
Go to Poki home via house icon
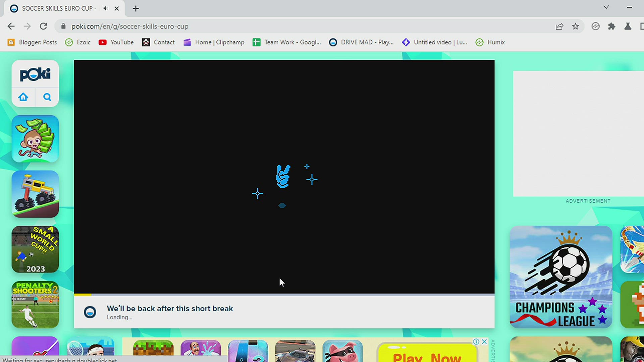tap(23, 97)
